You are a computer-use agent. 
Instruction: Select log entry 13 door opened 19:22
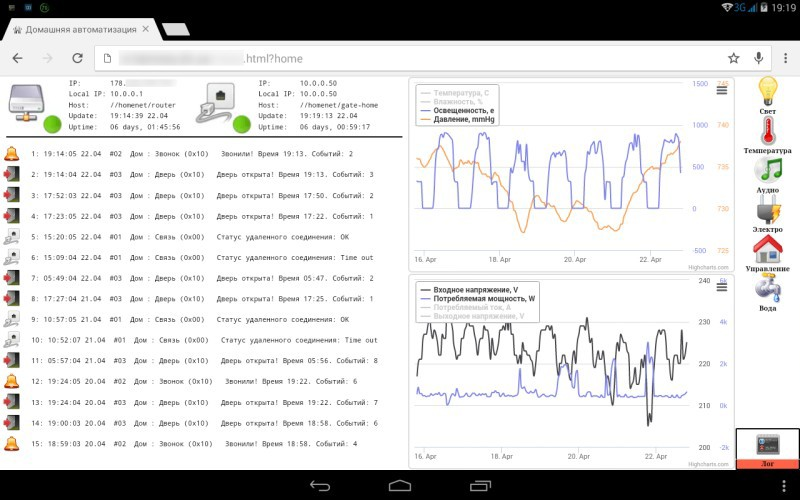pos(204,402)
